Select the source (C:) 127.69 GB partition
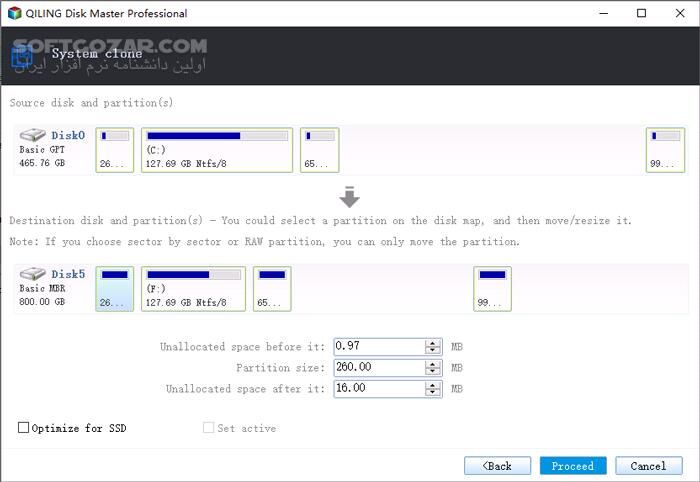 click(x=217, y=150)
